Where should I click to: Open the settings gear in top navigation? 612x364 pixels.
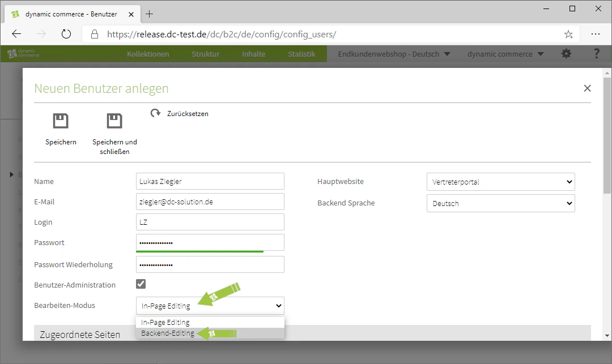pyautogui.click(x=566, y=54)
